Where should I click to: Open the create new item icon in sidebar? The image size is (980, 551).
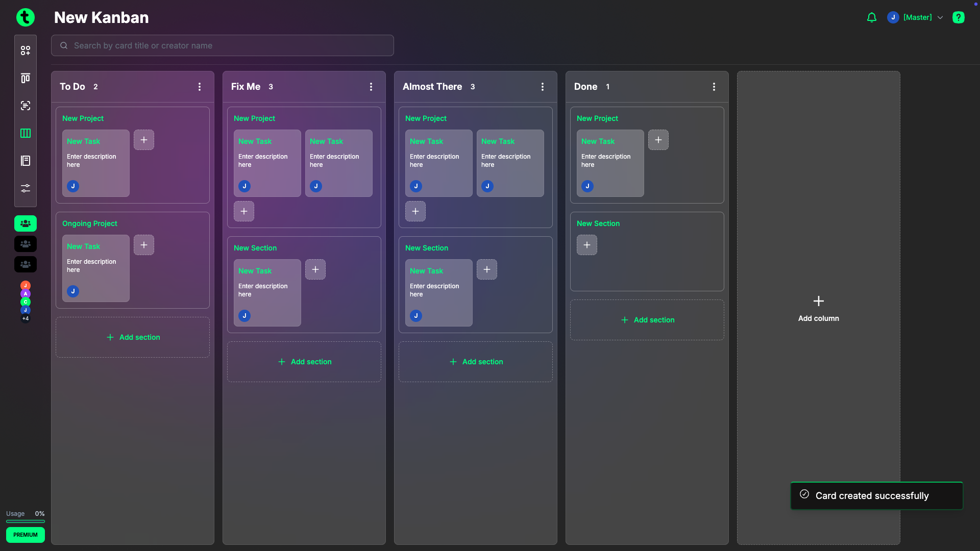tap(25, 51)
